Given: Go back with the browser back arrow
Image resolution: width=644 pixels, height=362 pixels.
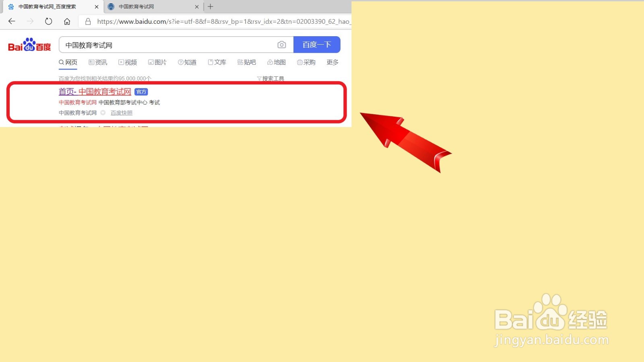Looking at the screenshot, I should pos(12,21).
